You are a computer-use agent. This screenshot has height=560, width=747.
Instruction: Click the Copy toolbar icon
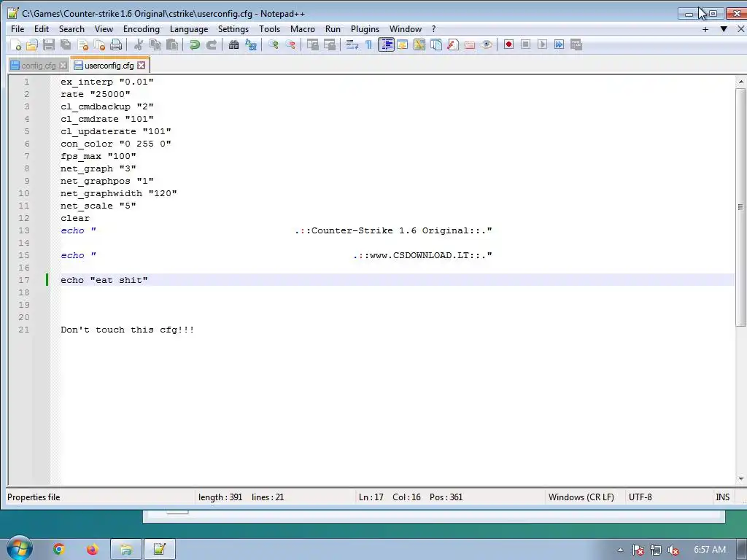click(155, 44)
